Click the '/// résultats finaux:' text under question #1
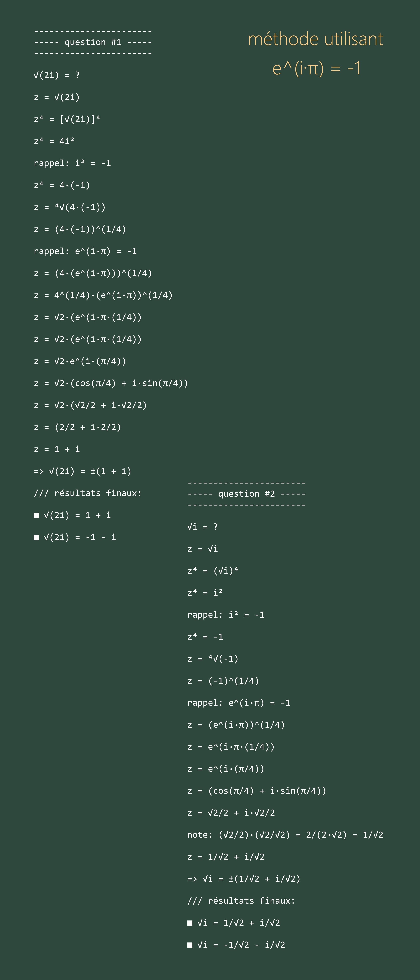420x980 pixels. (88, 493)
